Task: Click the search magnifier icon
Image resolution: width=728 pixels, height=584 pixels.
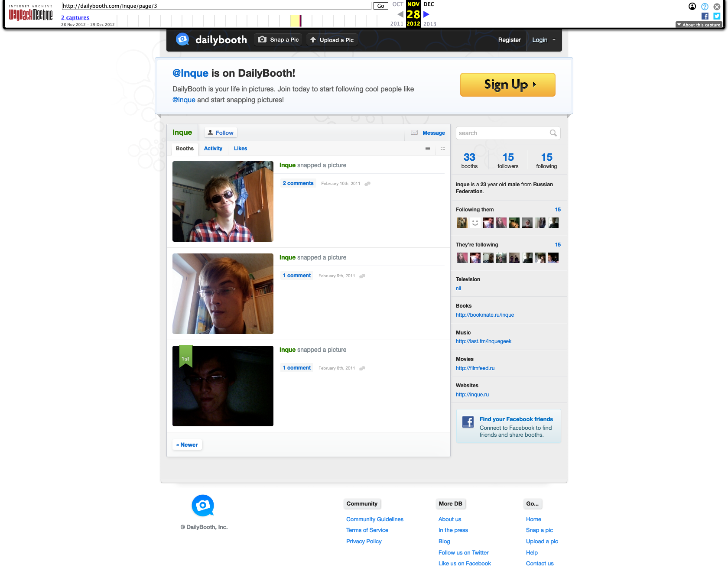Action: tap(553, 133)
